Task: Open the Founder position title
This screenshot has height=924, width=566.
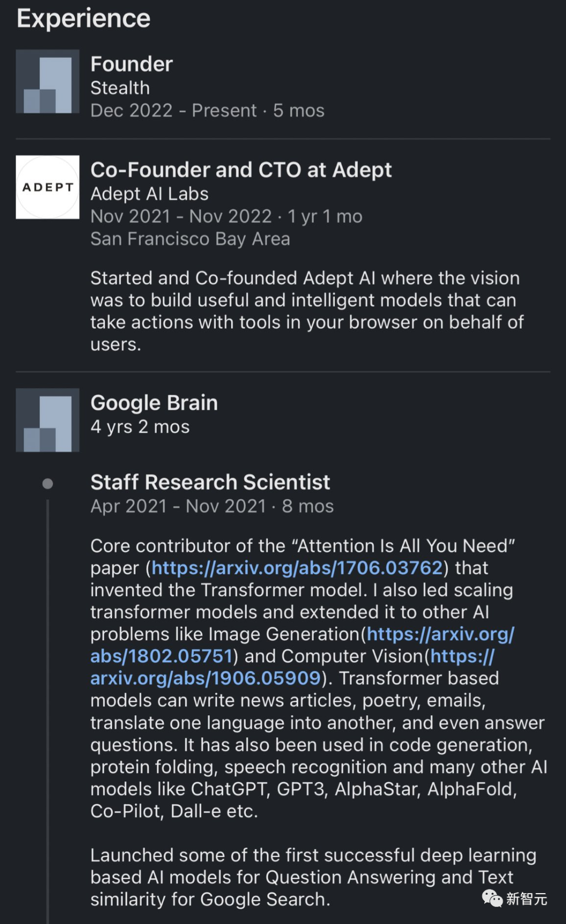Action: pos(132,64)
